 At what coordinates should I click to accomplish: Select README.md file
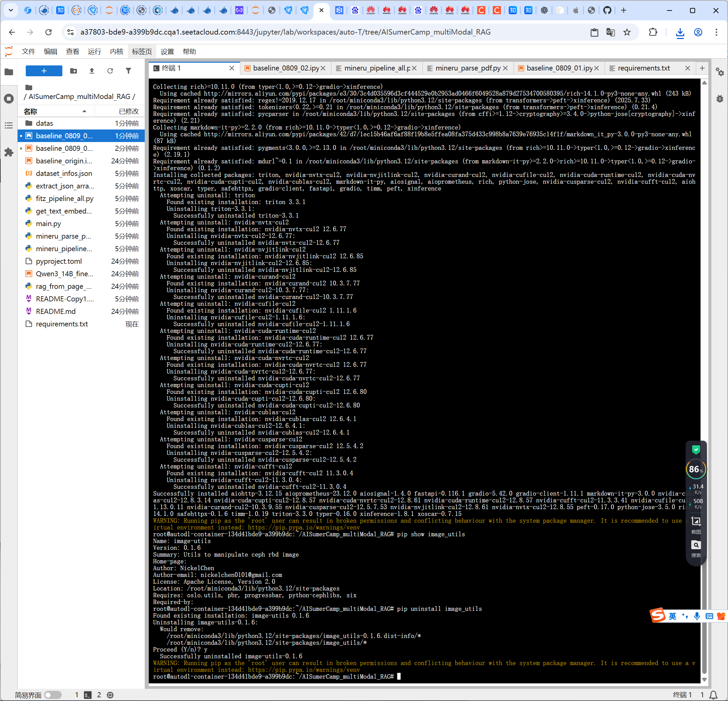point(81,311)
